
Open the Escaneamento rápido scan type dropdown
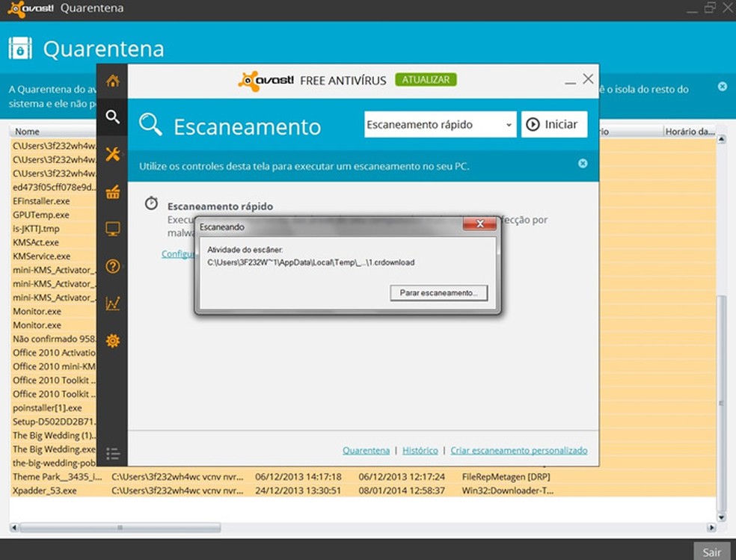[x=441, y=124]
